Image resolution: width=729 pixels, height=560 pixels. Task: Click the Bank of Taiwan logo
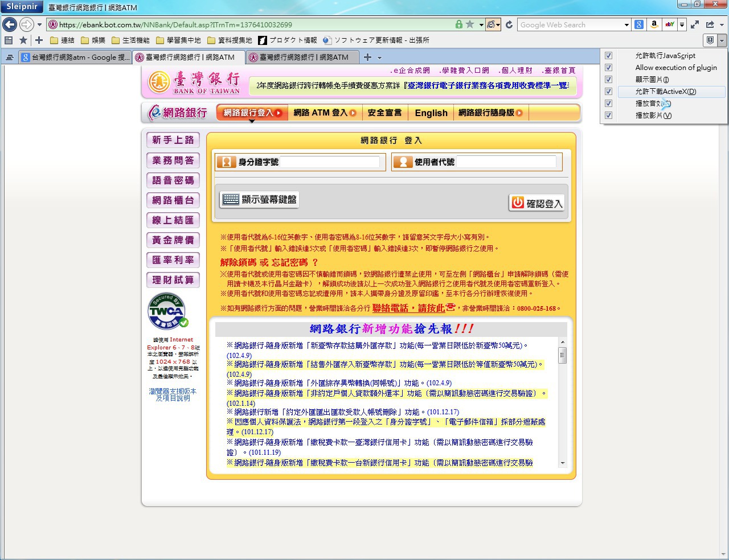coord(194,83)
